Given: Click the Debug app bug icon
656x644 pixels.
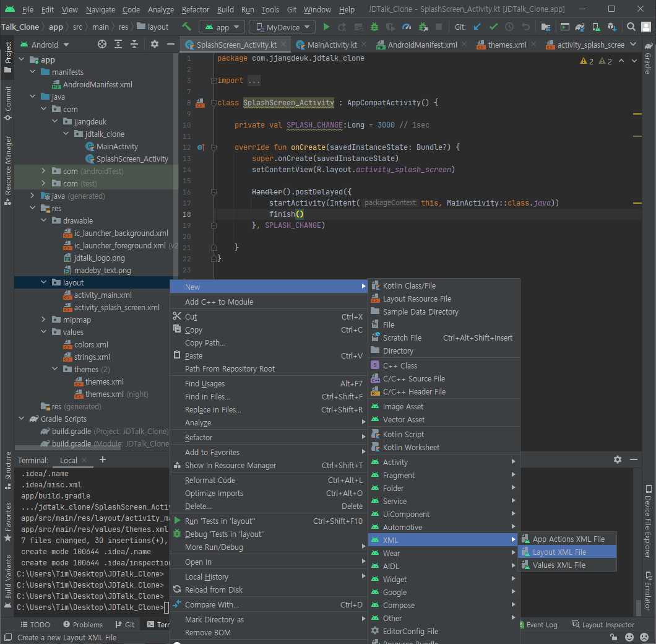Looking at the screenshot, I should (x=374, y=27).
